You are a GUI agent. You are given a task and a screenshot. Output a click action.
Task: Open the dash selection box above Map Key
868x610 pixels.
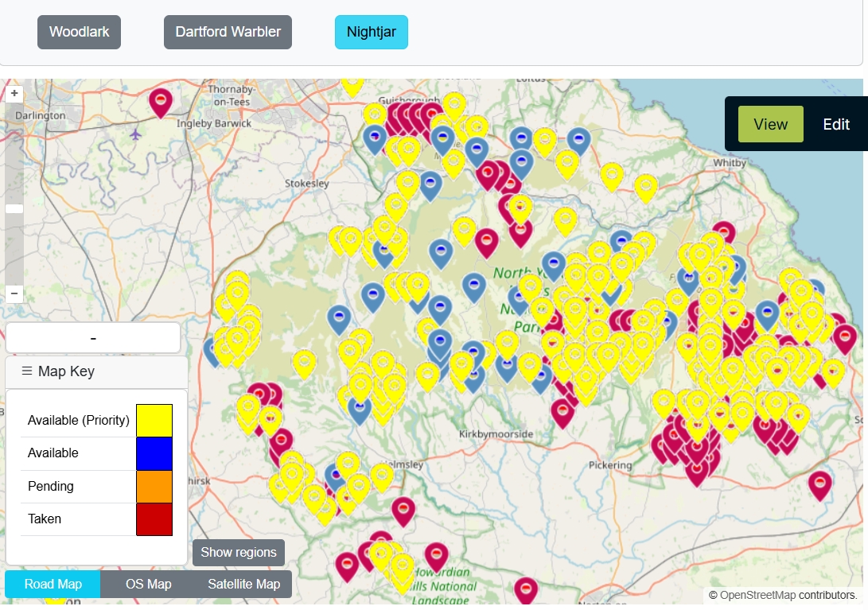93,338
